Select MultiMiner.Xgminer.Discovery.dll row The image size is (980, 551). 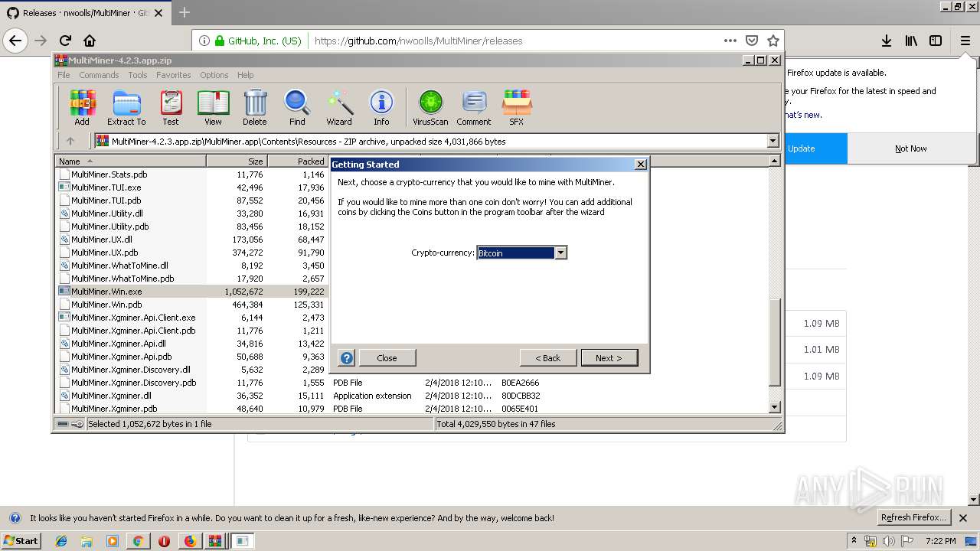(x=191, y=370)
